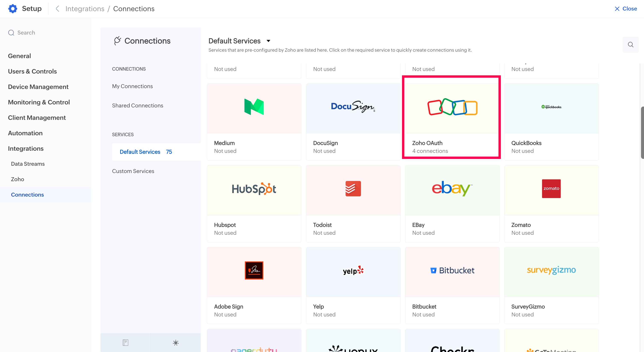This screenshot has width=644, height=352.
Task: Click the Zomato service logo
Action: point(551,189)
